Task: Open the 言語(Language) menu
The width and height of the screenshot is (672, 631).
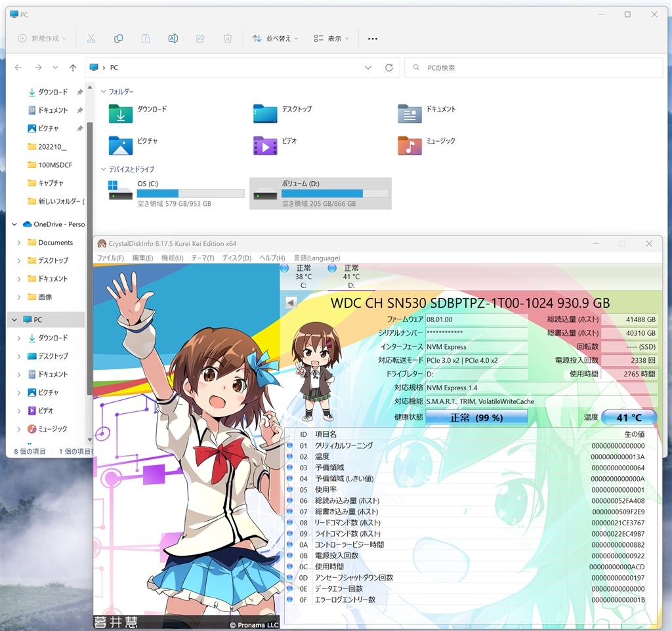Action: click(x=317, y=258)
